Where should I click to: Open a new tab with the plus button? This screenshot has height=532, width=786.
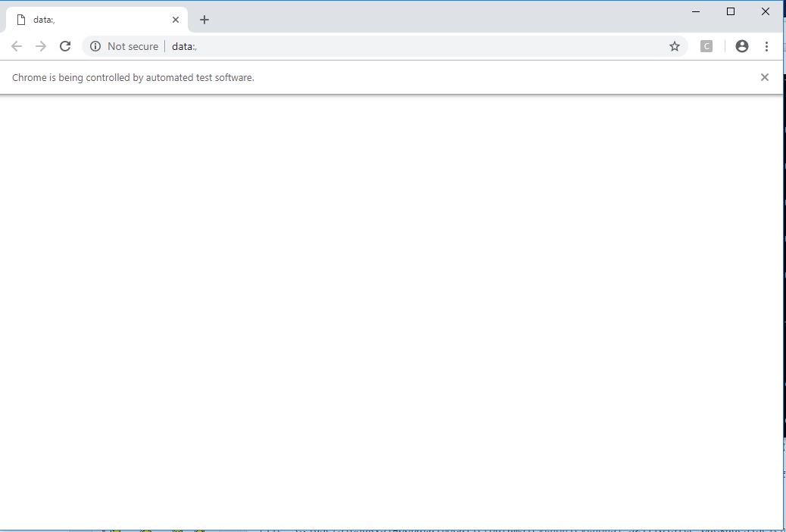(204, 20)
